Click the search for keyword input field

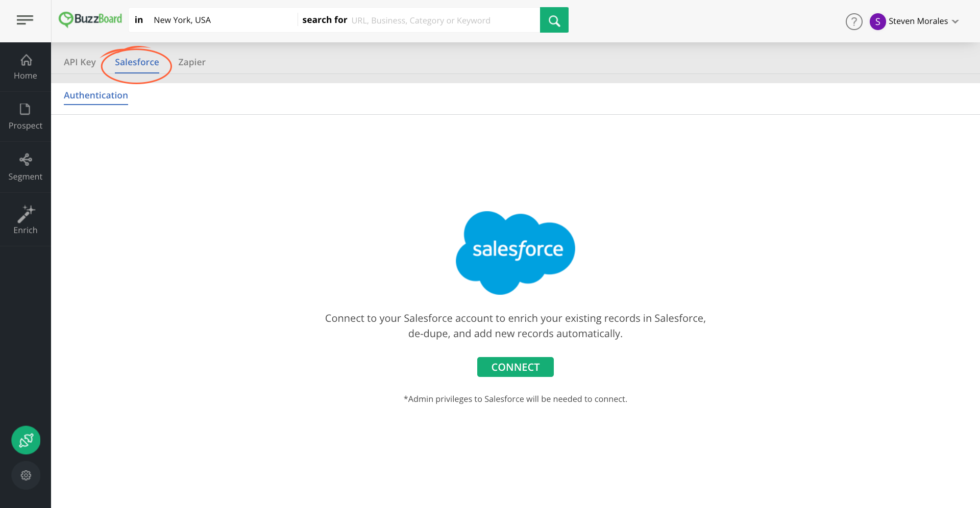(x=443, y=20)
